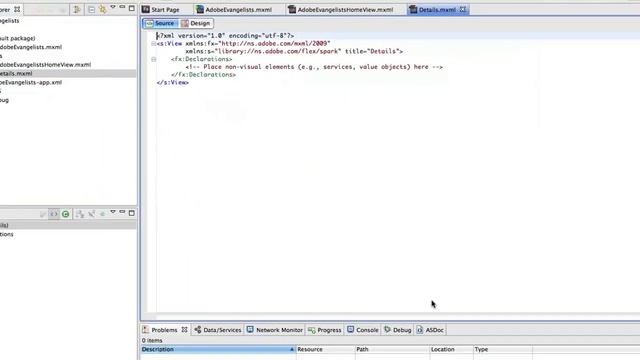The width and height of the screenshot is (640, 360).
Task: Click the tree-structure icon in Outline toolbar
Action: 80,214
